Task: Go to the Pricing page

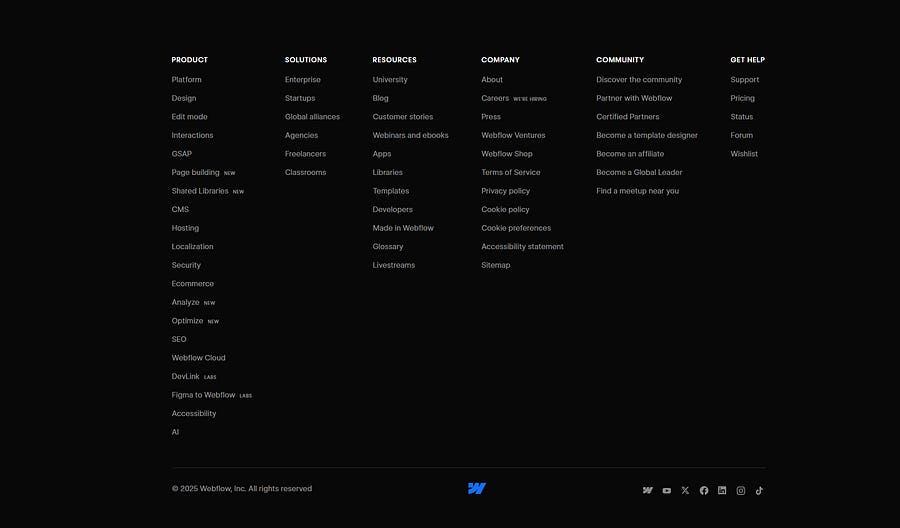Action: [x=743, y=98]
